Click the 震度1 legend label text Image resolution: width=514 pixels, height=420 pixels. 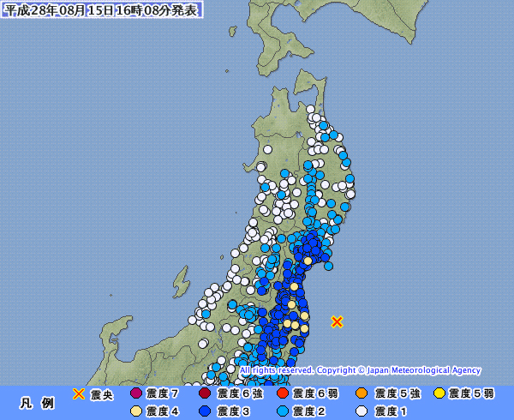click(391, 411)
